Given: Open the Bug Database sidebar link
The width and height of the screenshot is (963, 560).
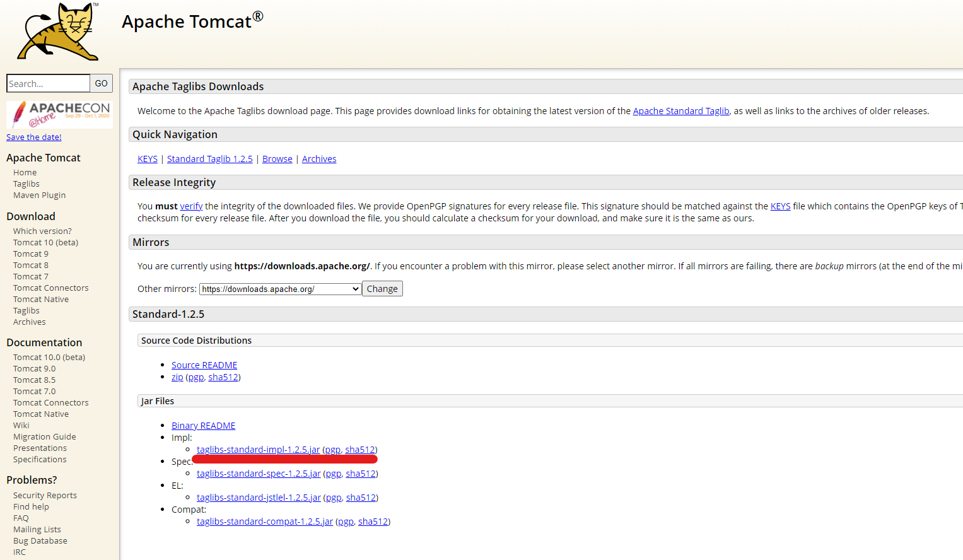Looking at the screenshot, I should (x=40, y=540).
